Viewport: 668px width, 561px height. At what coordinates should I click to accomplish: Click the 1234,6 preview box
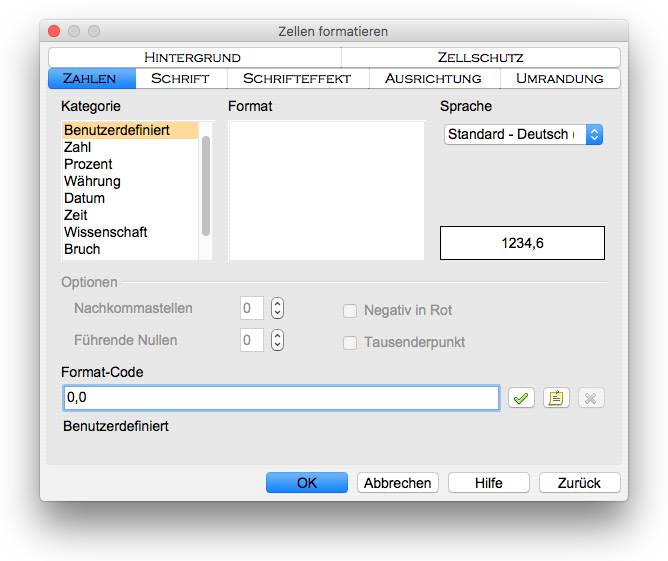click(x=522, y=243)
